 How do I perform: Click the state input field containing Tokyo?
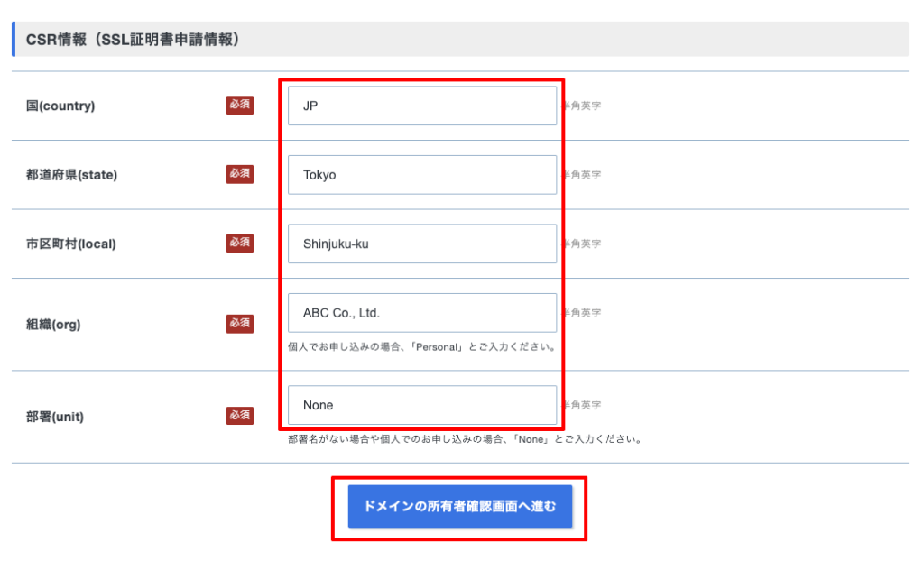click(x=421, y=175)
